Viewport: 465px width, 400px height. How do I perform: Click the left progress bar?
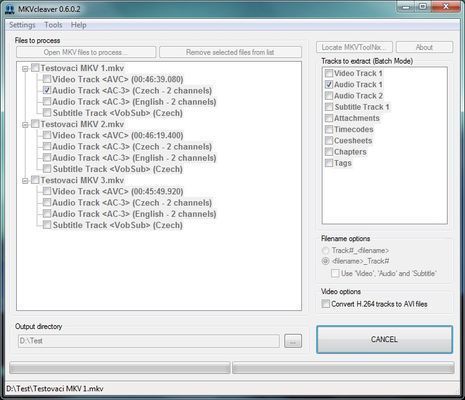120,368
